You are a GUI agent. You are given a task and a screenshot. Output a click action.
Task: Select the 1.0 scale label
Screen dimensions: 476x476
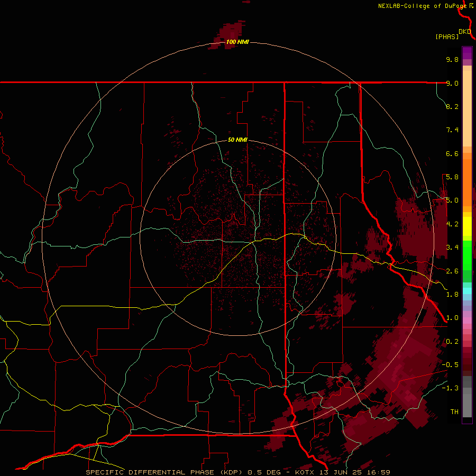[452, 318]
